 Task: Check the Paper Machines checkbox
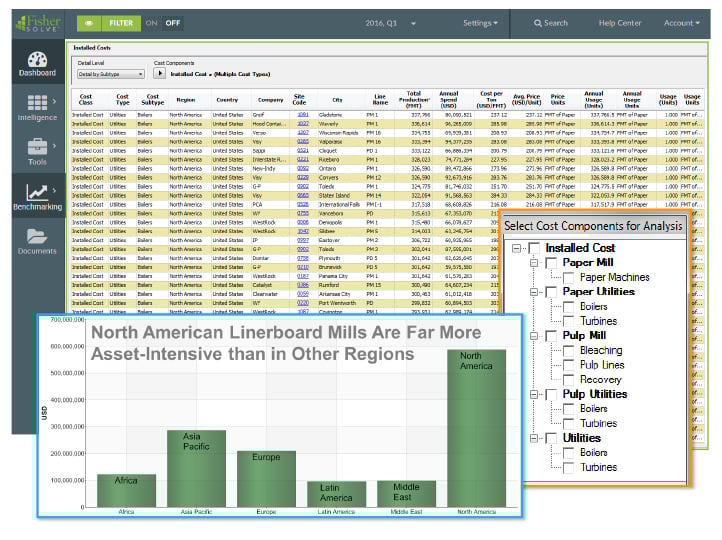coord(568,278)
